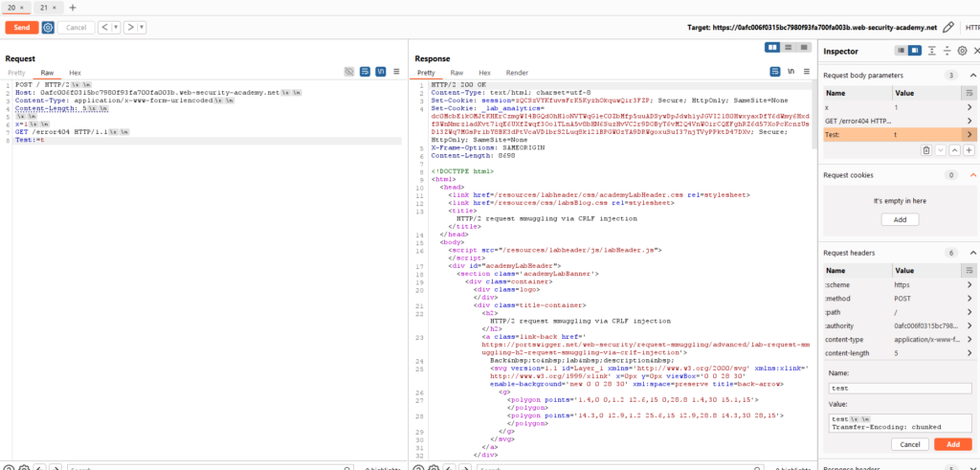980x470 pixels.
Task: Toggle wrap for request headers table
Action: [969, 271]
